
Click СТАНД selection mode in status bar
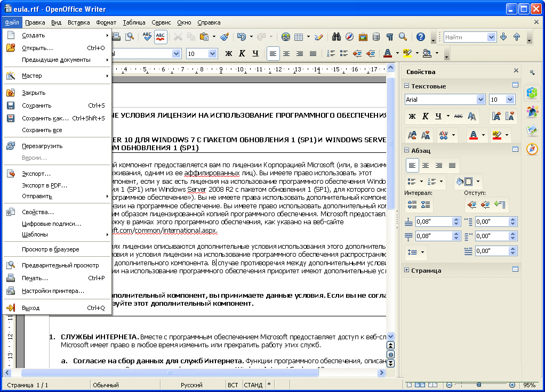coord(253,385)
